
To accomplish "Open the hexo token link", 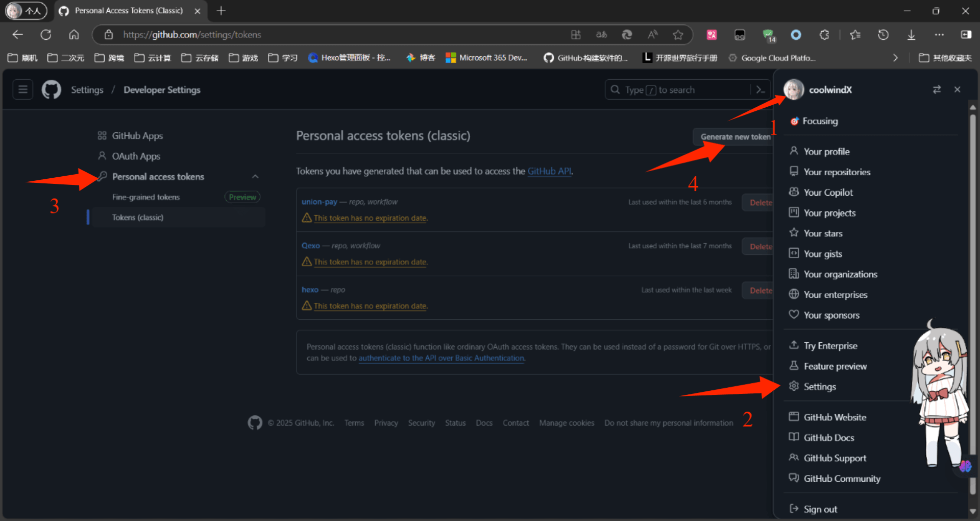I will click(x=310, y=290).
